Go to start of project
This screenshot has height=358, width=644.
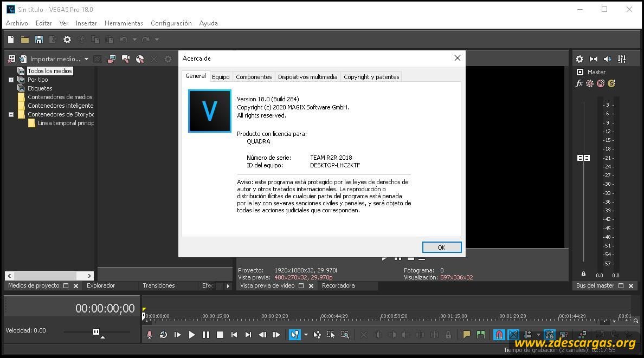pos(234,335)
